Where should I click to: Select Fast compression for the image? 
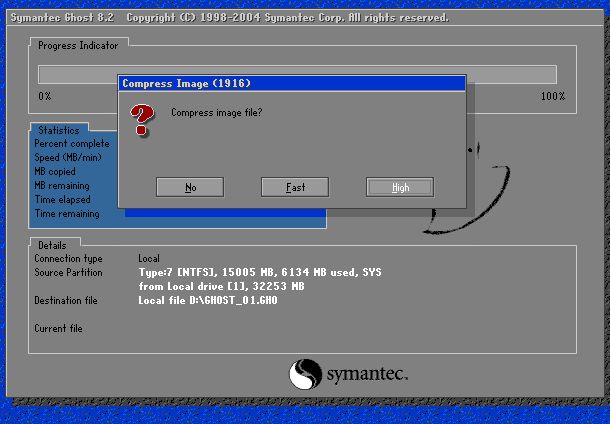[x=295, y=187]
